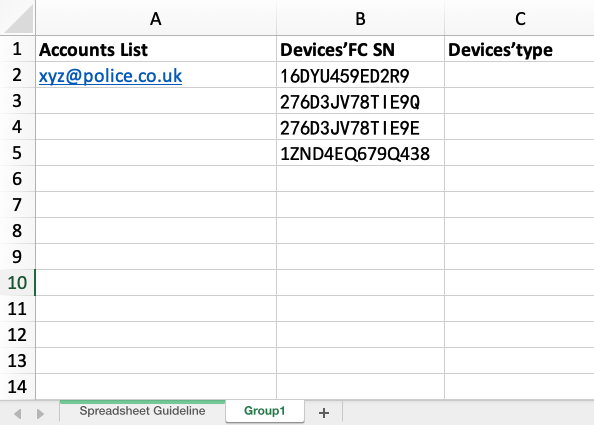Viewport: 594px width, 425px height.
Task: Click the Devices'FC SN header cell
Action: (360, 49)
